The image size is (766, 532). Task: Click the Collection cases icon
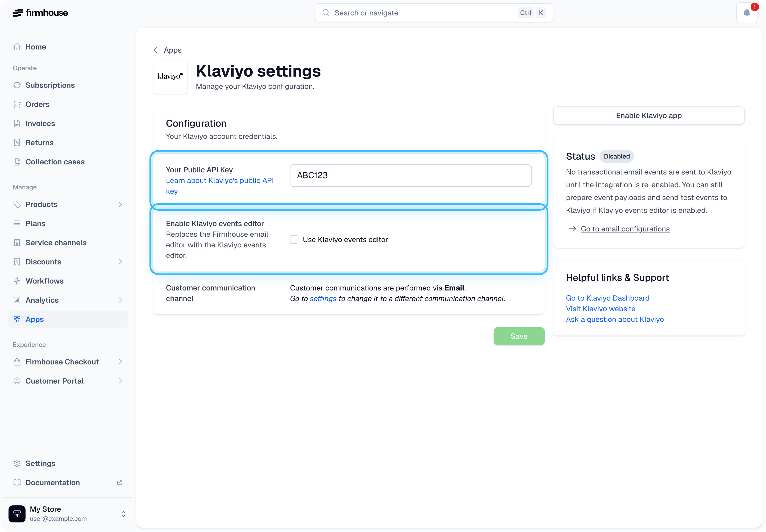click(17, 162)
